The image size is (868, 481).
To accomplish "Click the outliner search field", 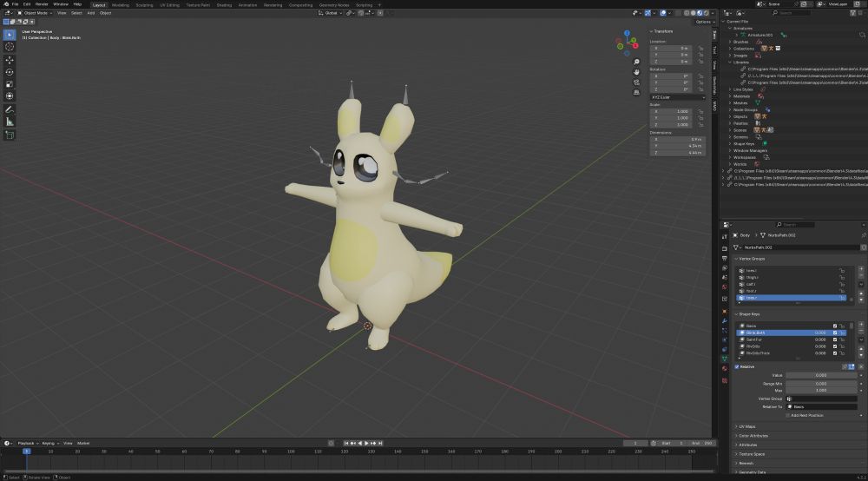I will pyautogui.click(x=791, y=13).
